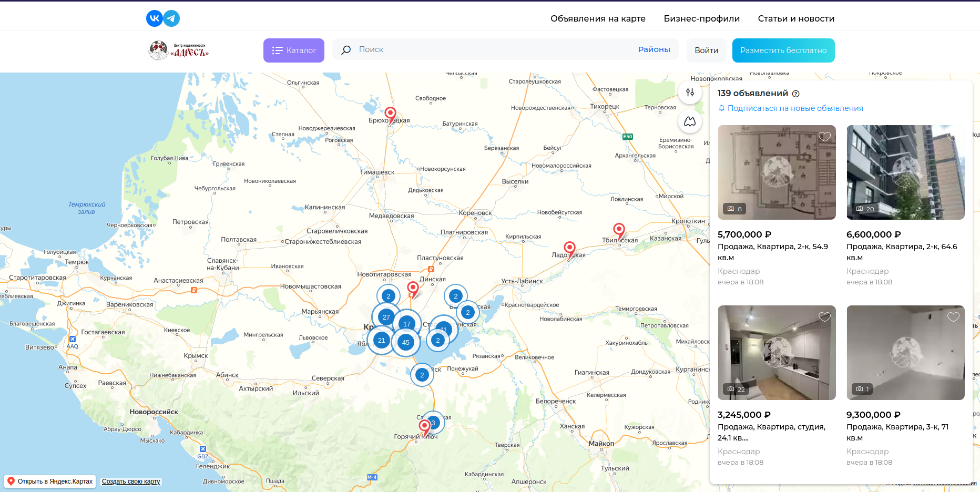The image size is (980, 492).
Task: Open the Telegram channel icon
Action: click(x=171, y=18)
